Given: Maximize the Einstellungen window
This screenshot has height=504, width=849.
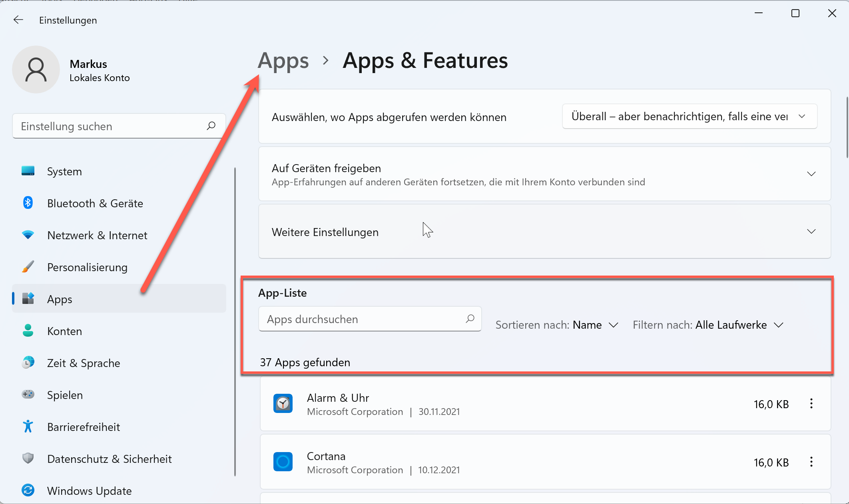Looking at the screenshot, I should (795, 13).
